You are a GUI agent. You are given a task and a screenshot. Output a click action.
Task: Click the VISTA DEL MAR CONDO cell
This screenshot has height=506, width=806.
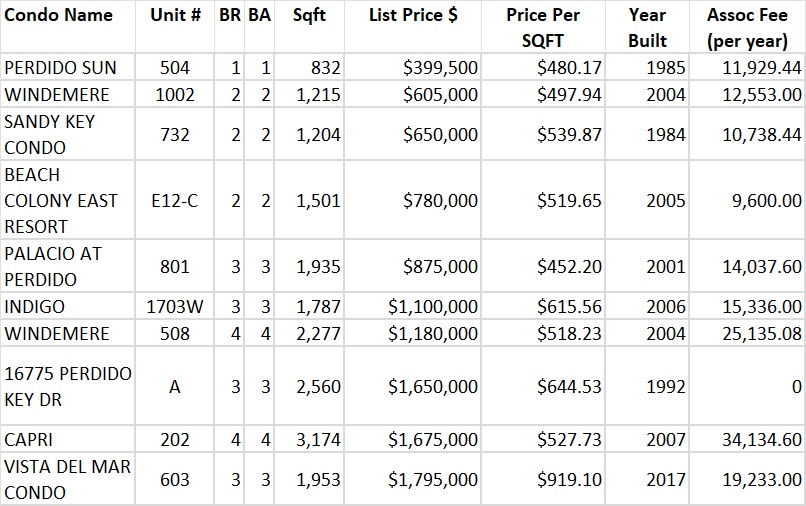click(x=66, y=479)
